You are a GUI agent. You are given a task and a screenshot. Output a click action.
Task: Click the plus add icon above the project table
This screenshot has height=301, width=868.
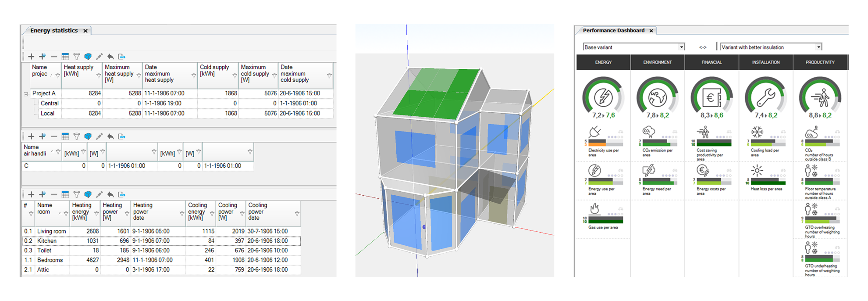[31, 57]
